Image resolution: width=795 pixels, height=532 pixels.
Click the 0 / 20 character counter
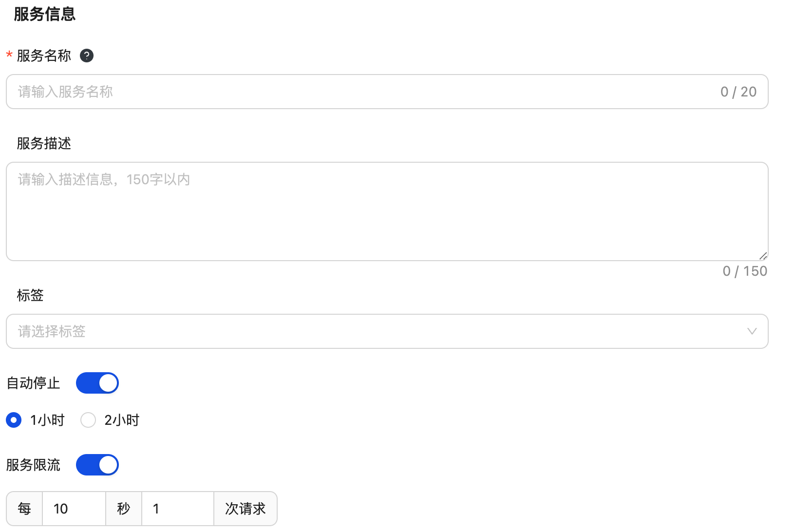coord(738,92)
